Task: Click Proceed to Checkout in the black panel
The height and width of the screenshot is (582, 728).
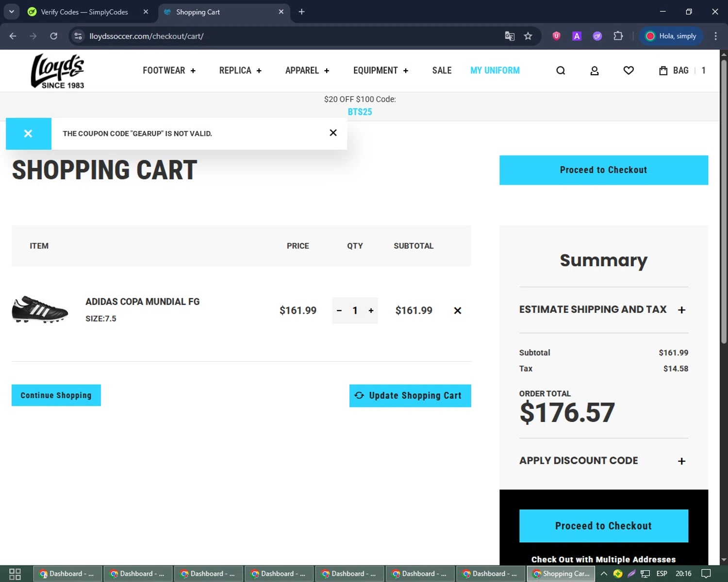Action: (604, 526)
